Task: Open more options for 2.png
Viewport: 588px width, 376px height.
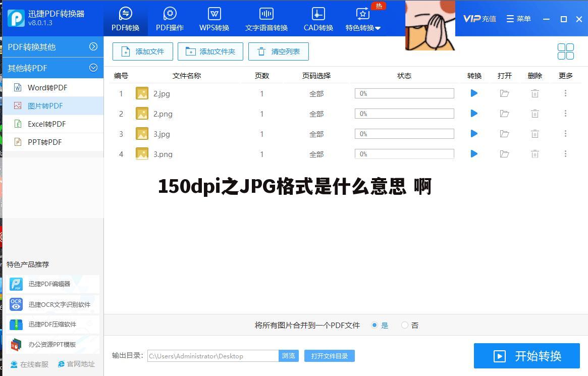Action: pos(565,114)
